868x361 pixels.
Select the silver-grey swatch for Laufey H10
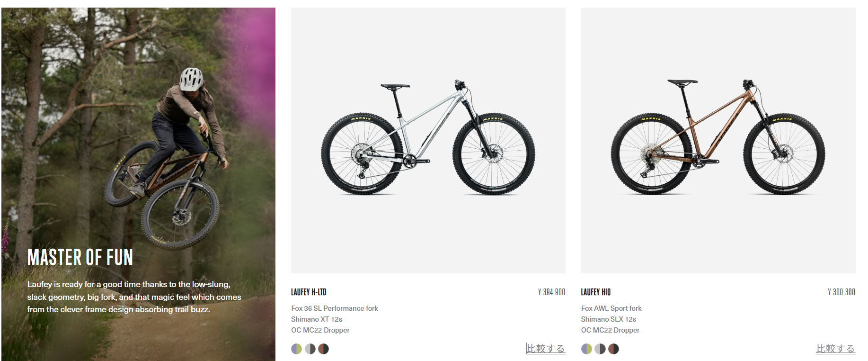pos(600,349)
